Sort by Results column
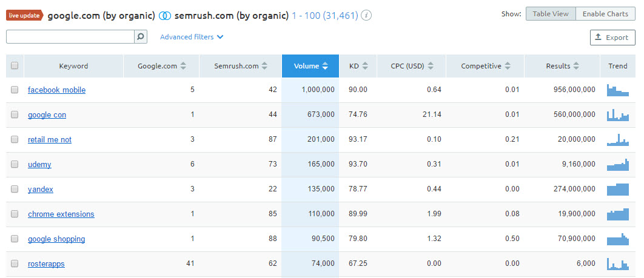This screenshot has width=644, height=278. point(562,66)
